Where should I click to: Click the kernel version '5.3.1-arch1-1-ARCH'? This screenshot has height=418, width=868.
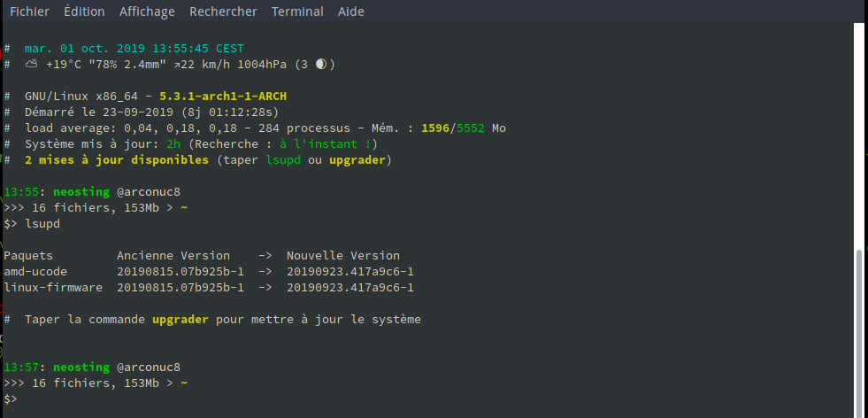point(223,97)
